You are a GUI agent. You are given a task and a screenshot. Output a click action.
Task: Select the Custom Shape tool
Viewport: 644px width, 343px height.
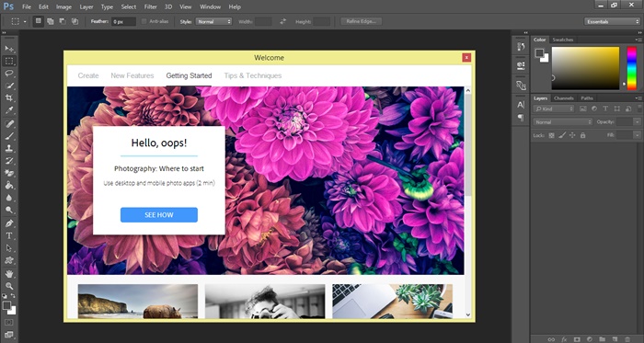pos(9,260)
